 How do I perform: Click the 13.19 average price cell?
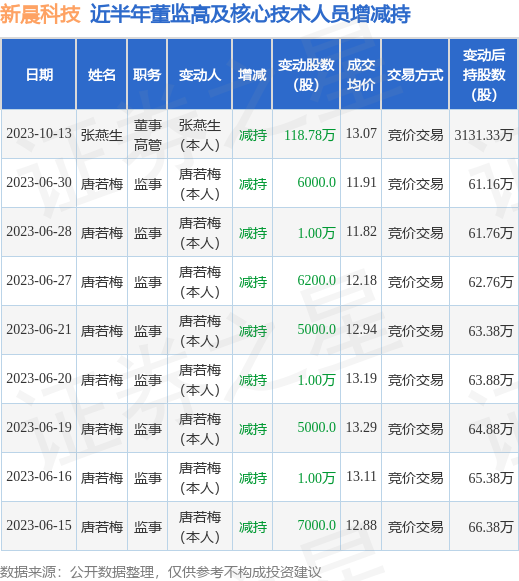click(x=361, y=378)
